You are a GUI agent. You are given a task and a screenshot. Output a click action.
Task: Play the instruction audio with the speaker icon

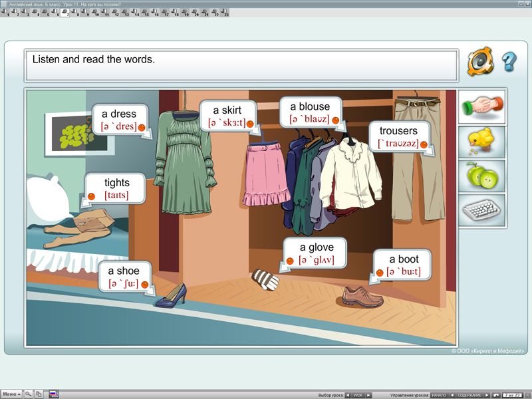click(x=480, y=62)
